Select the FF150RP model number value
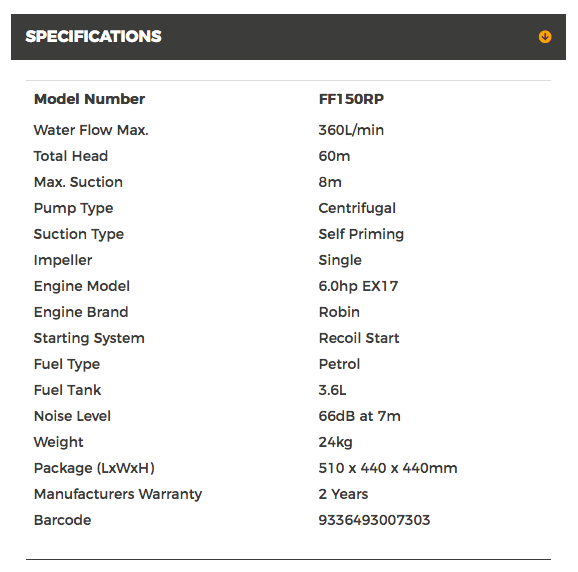 coord(351,99)
